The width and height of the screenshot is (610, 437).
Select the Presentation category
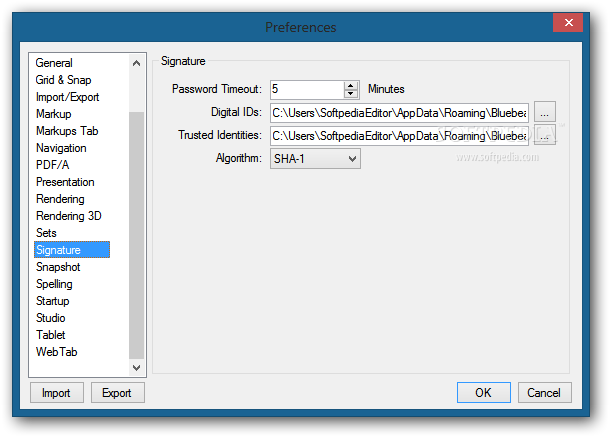pyautogui.click(x=65, y=182)
